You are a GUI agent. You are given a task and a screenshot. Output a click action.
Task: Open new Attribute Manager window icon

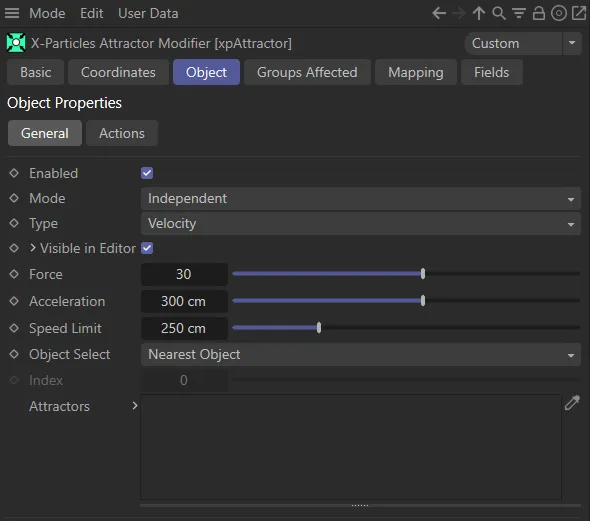click(579, 13)
